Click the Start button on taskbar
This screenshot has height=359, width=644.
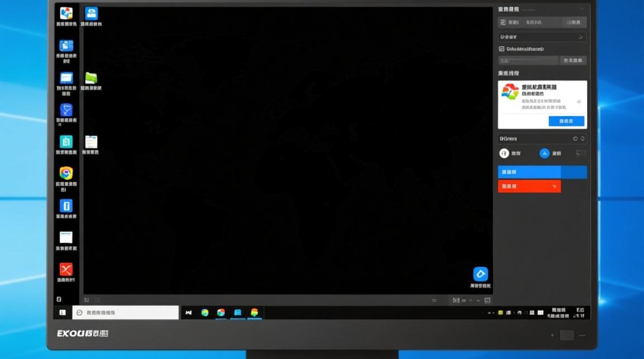(x=62, y=313)
